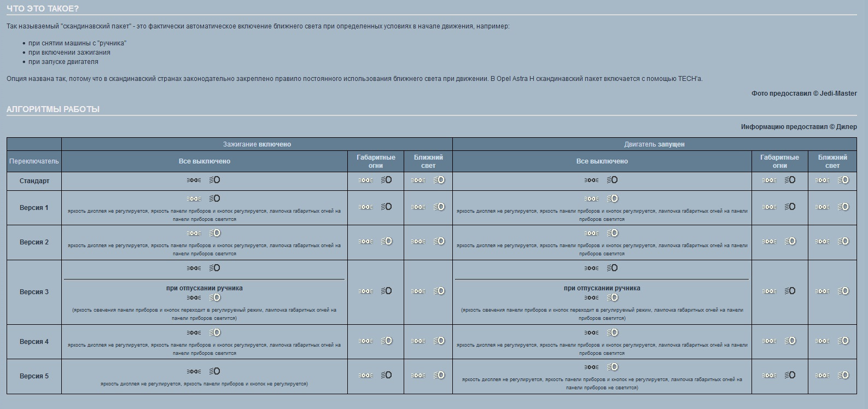Click the heading 'АЛГОРИТМЫ РАБОТЫ'

(x=53, y=109)
